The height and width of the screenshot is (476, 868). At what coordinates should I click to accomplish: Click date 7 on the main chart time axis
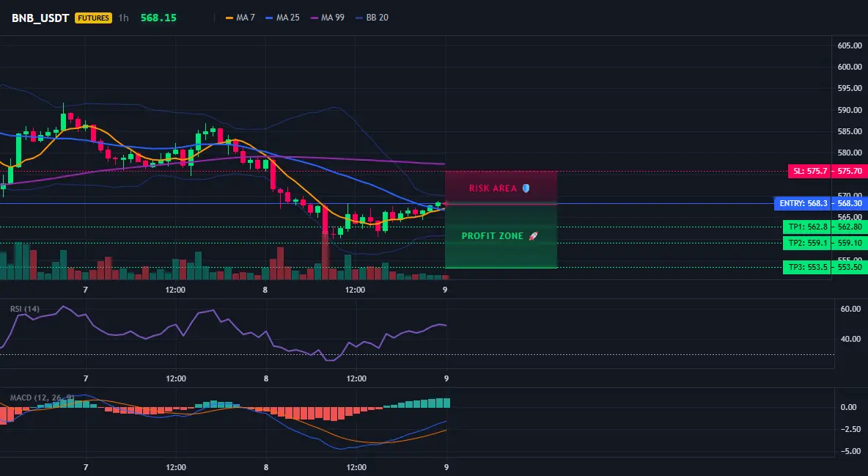click(85, 290)
